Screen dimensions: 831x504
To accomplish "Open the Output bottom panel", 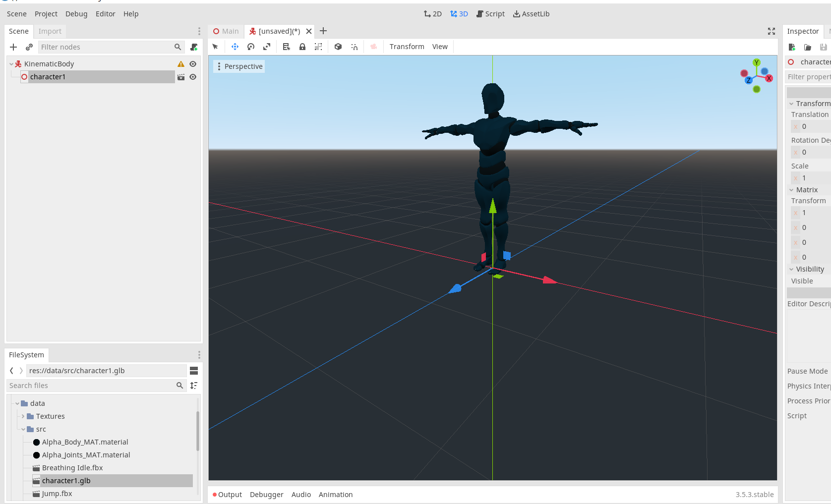I will point(227,495).
